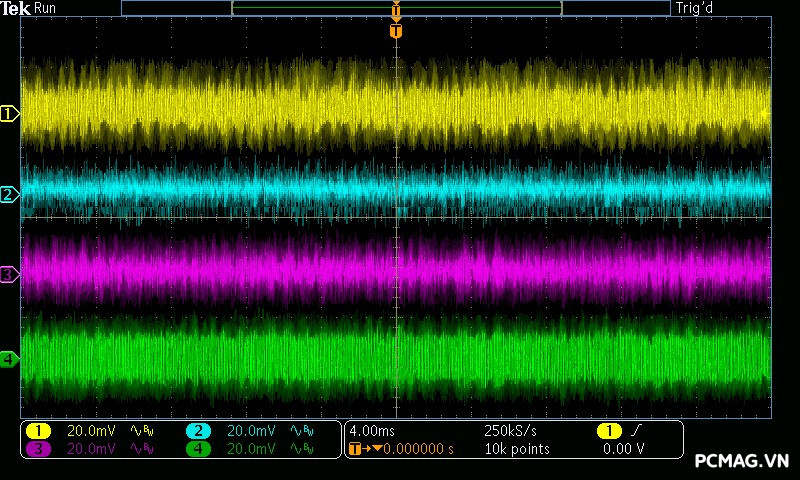Select the yellow channel 1 ground marker

click(9, 114)
